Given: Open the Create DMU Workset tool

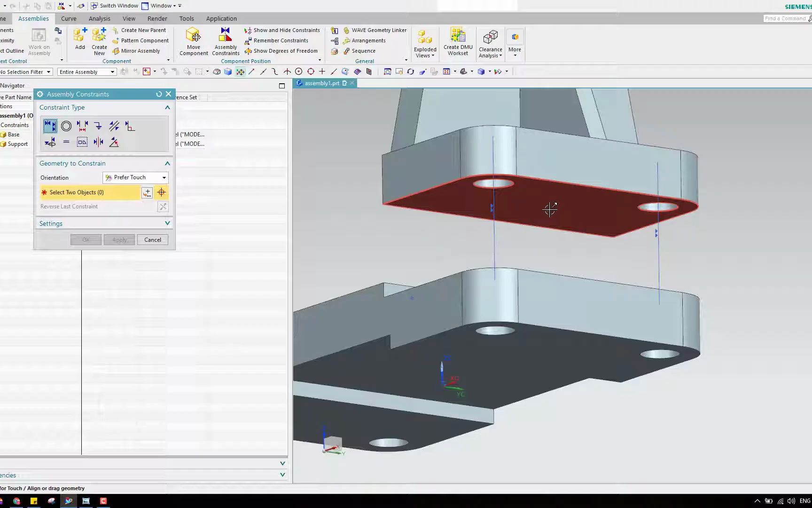Looking at the screenshot, I should pos(457,41).
